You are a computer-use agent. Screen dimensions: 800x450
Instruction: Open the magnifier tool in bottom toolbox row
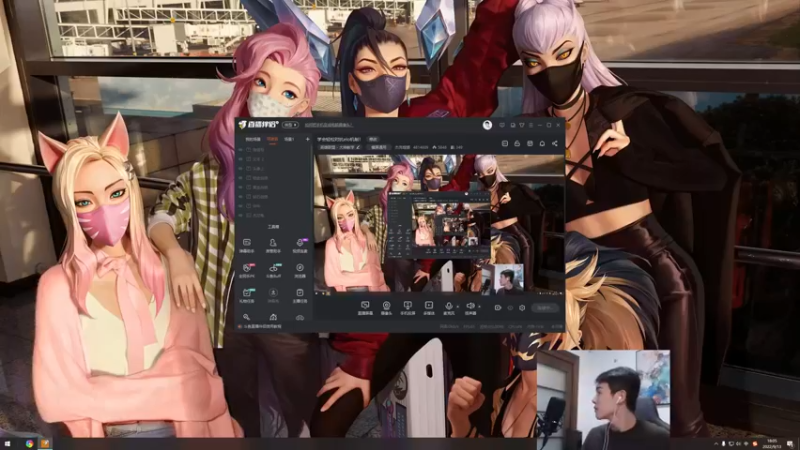coord(246,317)
